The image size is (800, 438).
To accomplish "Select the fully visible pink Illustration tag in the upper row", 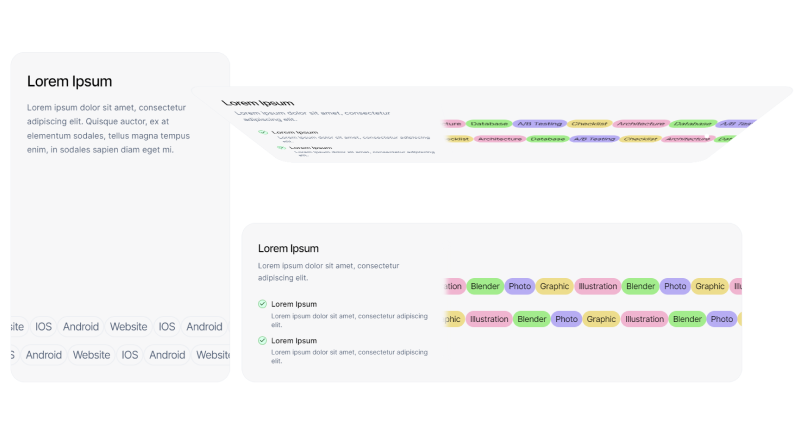I will click(x=597, y=286).
